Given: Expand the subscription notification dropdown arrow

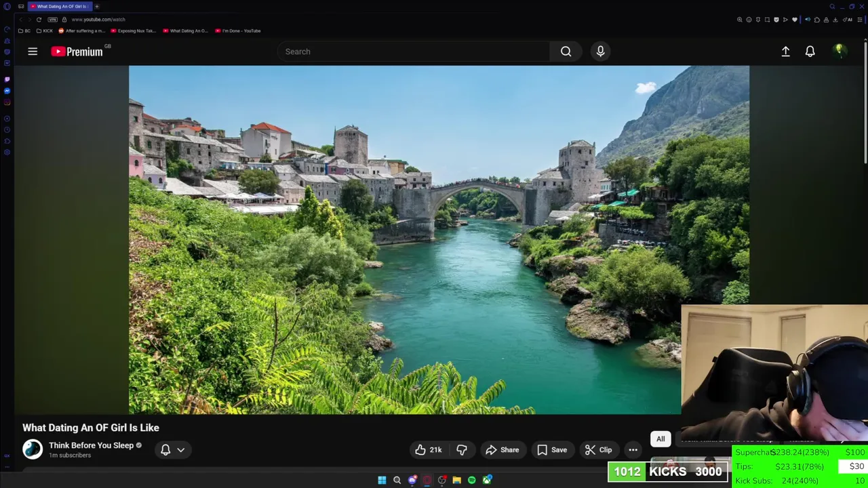Looking at the screenshot, I should (181, 450).
